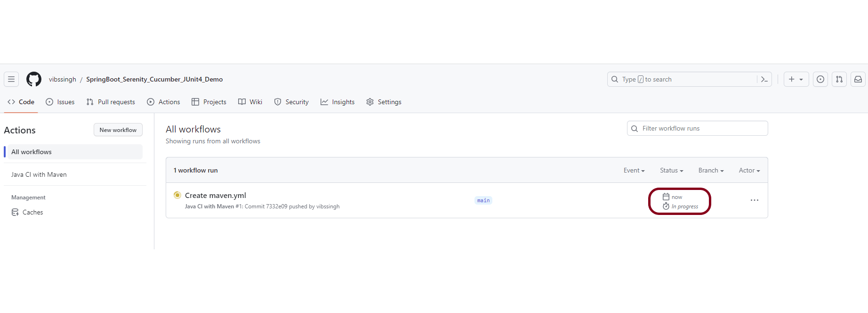868x313 pixels.
Task: Click the main branch label
Action: tap(483, 200)
